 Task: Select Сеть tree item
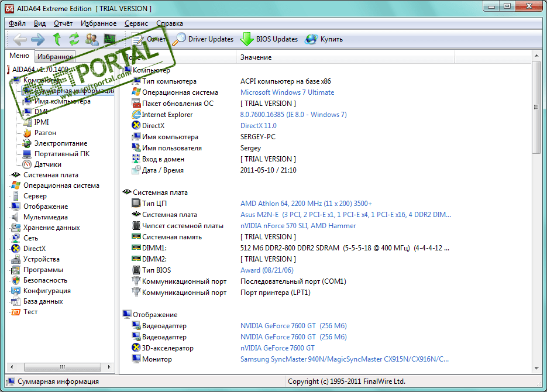point(30,238)
